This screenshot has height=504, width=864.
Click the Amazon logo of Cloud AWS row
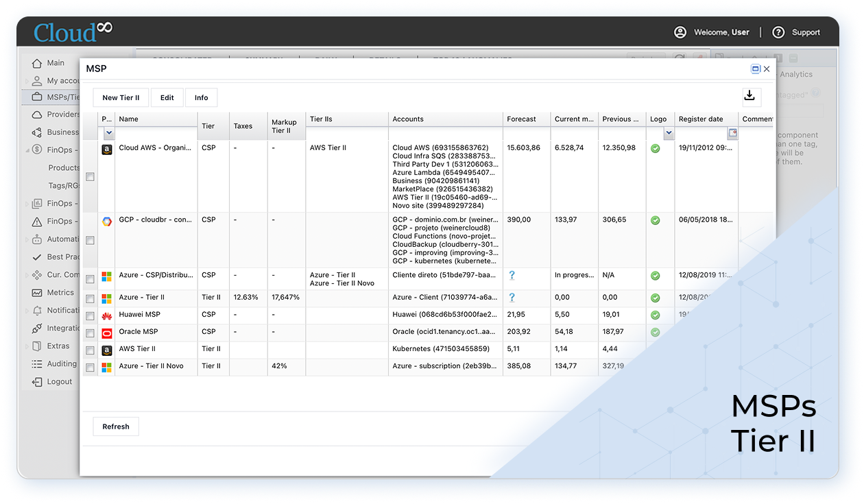click(x=107, y=149)
